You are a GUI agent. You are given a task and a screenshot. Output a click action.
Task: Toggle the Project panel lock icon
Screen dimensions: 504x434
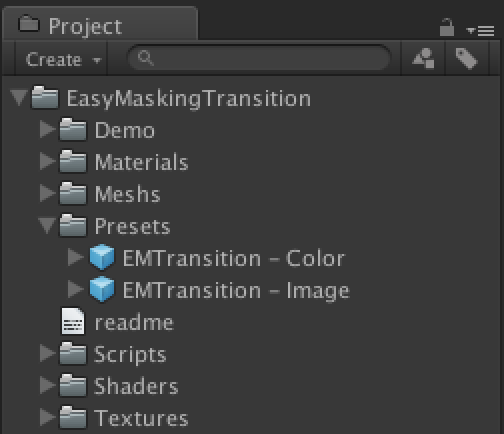pyautogui.click(x=447, y=28)
